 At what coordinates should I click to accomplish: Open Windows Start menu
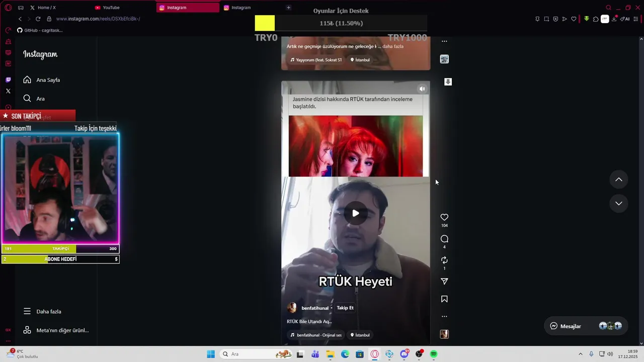click(211, 354)
